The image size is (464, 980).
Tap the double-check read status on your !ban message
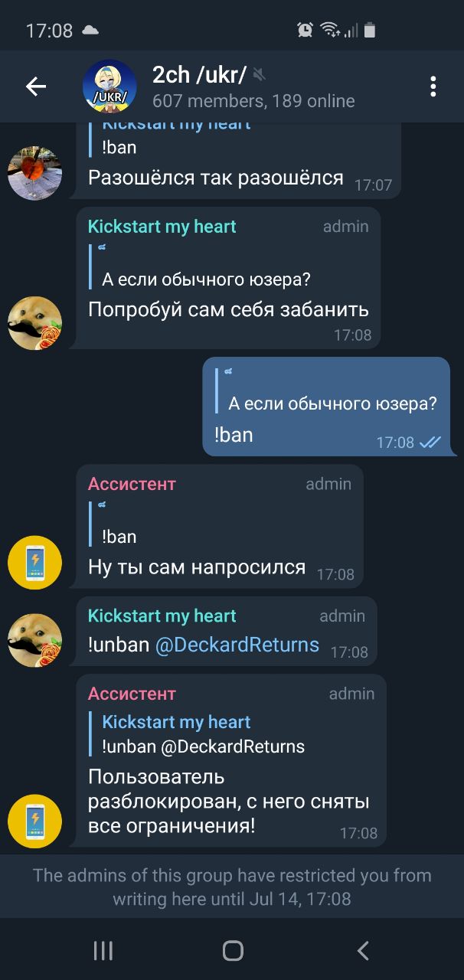pos(430,443)
